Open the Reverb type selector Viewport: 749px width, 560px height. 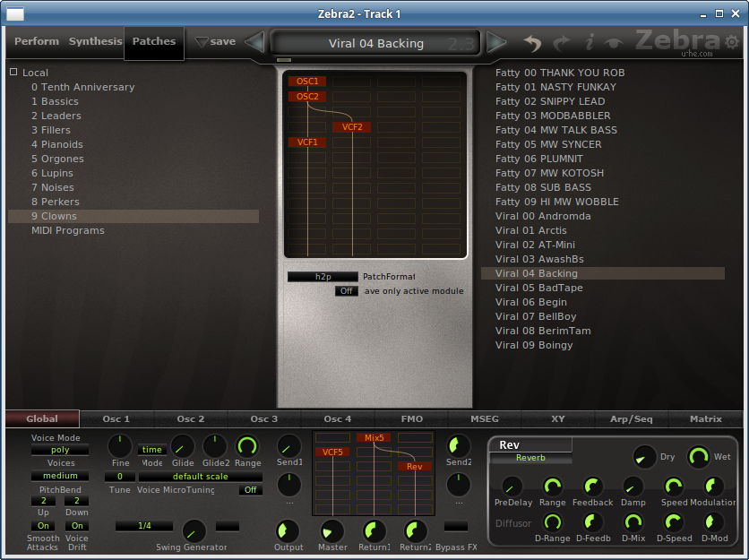point(530,458)
